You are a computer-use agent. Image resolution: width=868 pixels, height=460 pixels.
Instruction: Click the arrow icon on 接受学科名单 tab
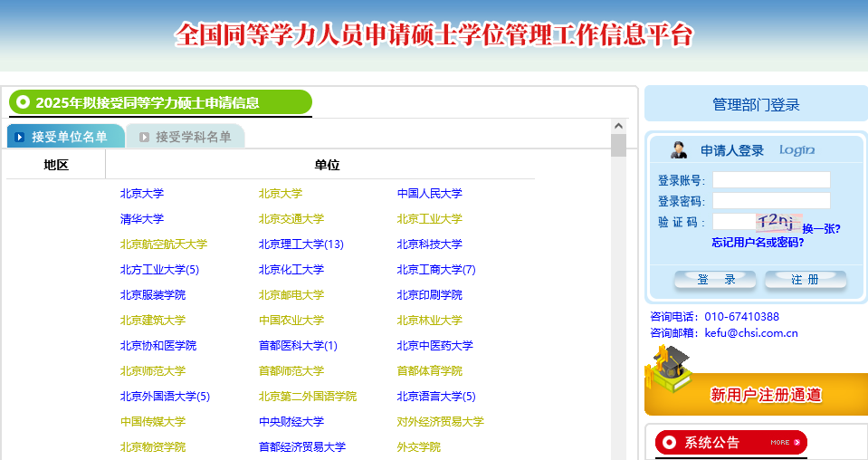tap(144, 137)
